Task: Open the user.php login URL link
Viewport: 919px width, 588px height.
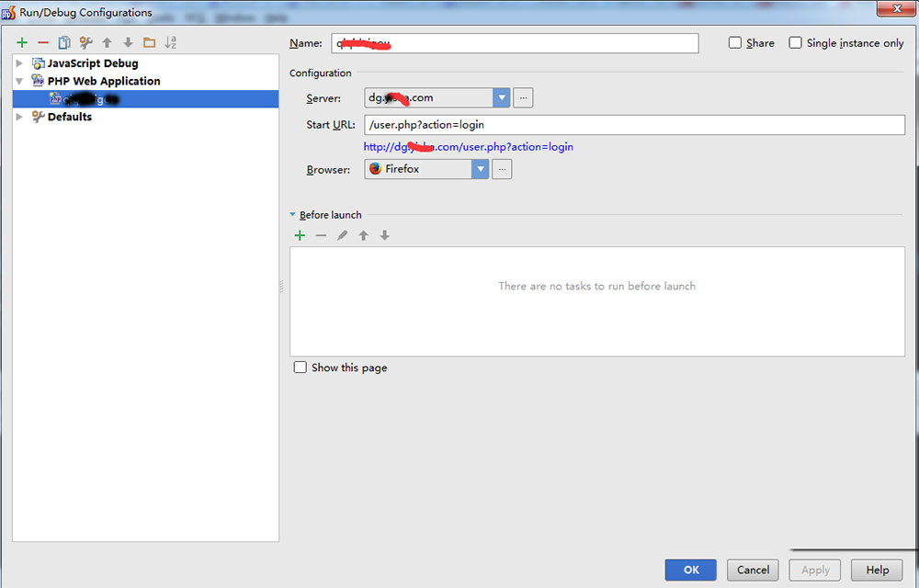Action: [x=470, y=146]
